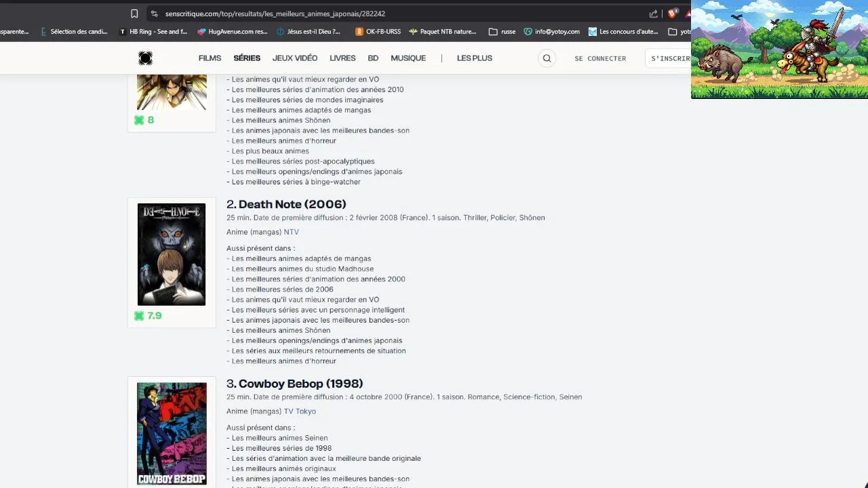This screenshot has height=488, width=868.
Task: Open the info@yotoy.com bookmark
Action: tap(551, 31)
